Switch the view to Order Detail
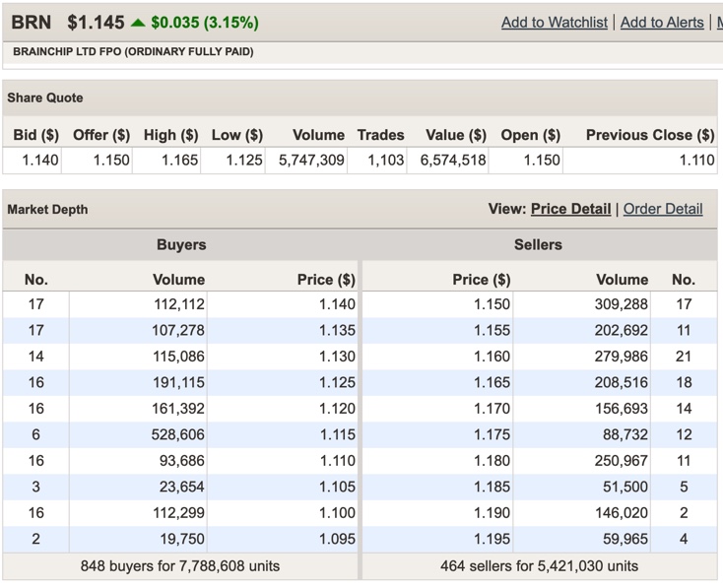The height and width of the screenshot is (588, 723). 663,209
